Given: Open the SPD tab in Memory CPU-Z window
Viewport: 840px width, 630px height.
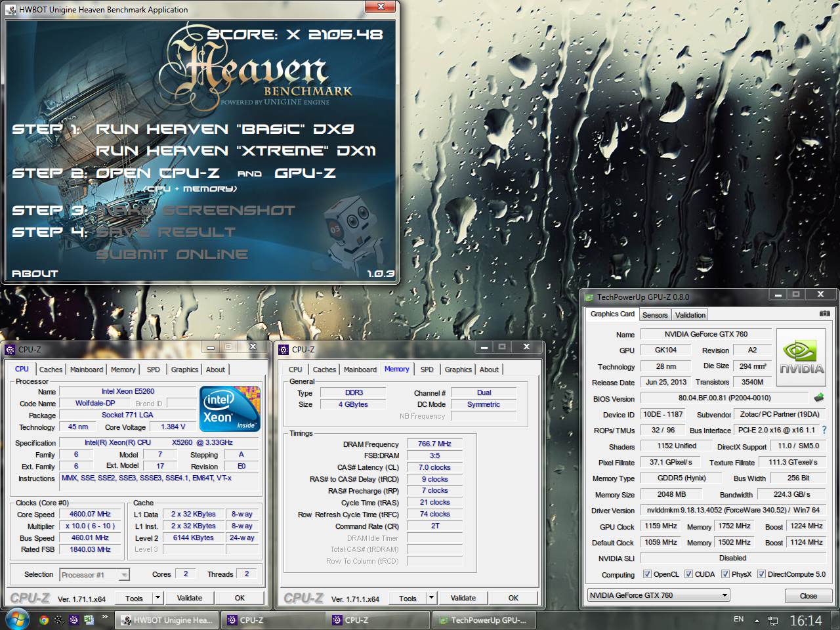Looking at the screenshot, I should pyautogui.click(x=427, y=369).
